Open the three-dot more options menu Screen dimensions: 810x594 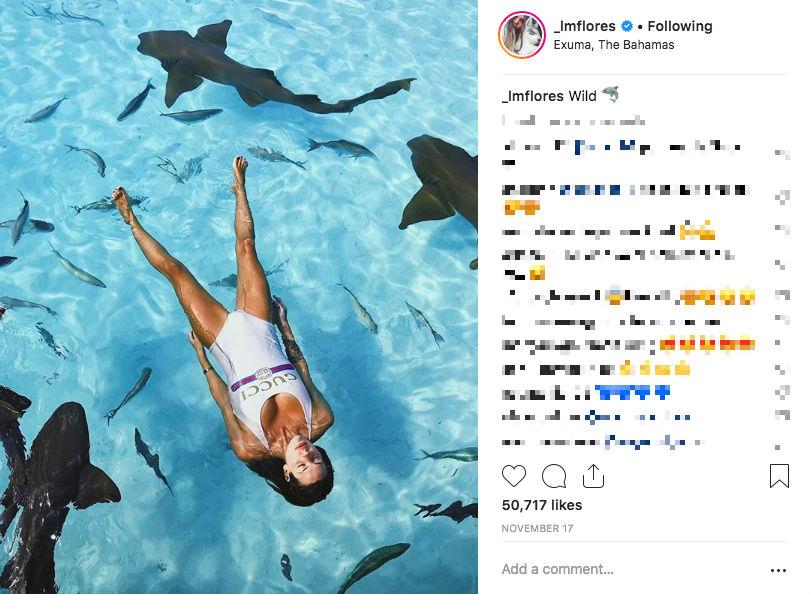click(778, 570)
